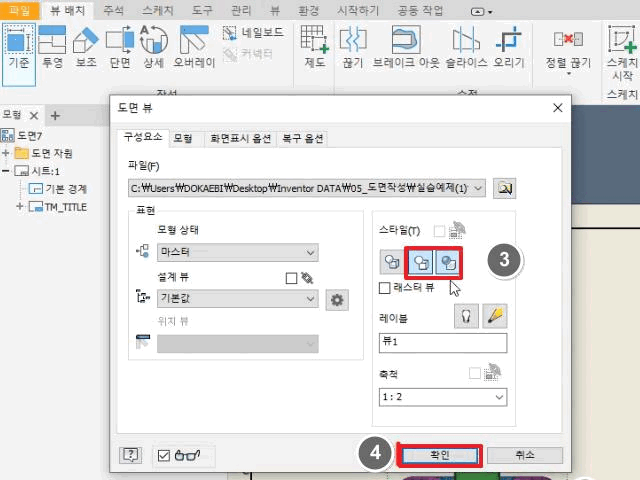Viewport: 640px width, 480px height.
Task: Select the 끊기 (Break) tool
Action: (x=353, y=47)
